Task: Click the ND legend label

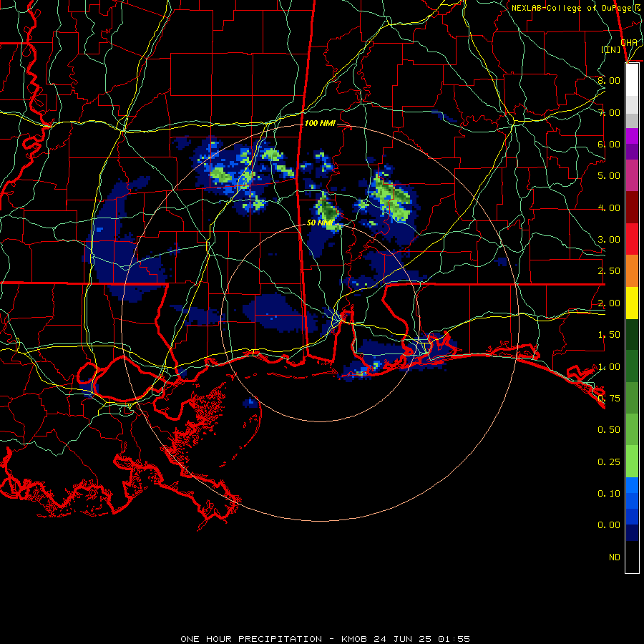Action: (x=615, y=557)
